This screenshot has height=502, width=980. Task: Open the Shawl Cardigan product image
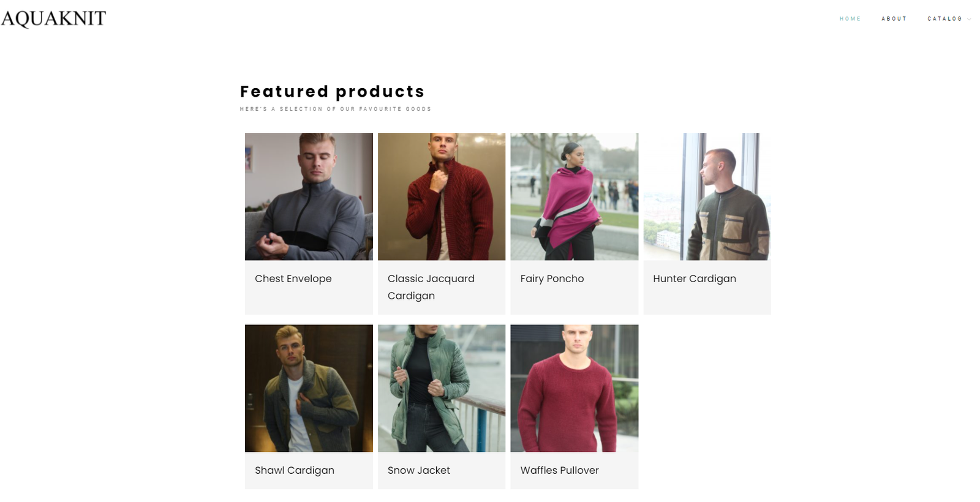coord(309,388)
